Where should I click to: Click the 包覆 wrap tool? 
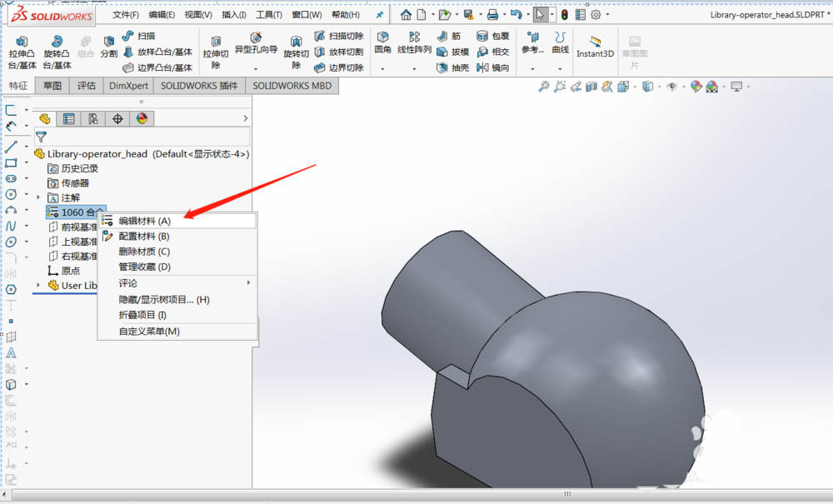point(493,36)
